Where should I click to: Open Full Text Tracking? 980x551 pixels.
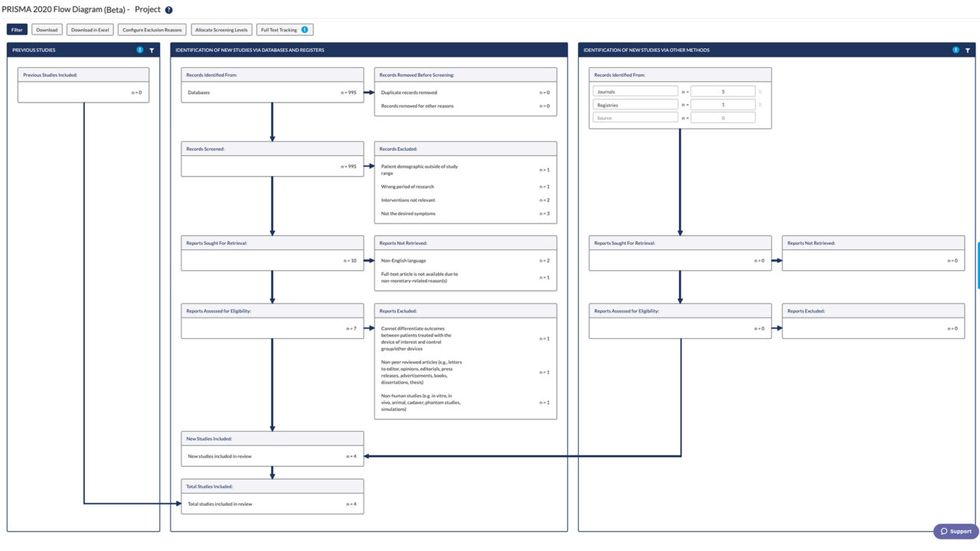click(279, 29)
